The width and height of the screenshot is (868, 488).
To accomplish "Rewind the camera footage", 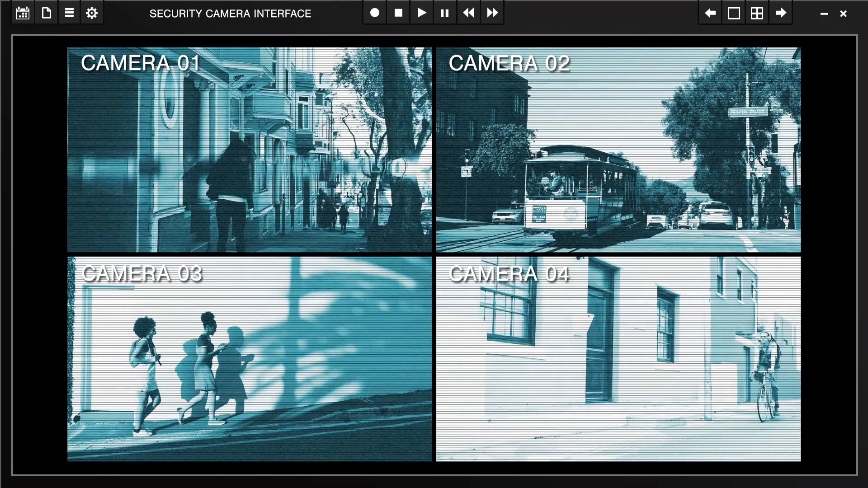I will 468,13.
